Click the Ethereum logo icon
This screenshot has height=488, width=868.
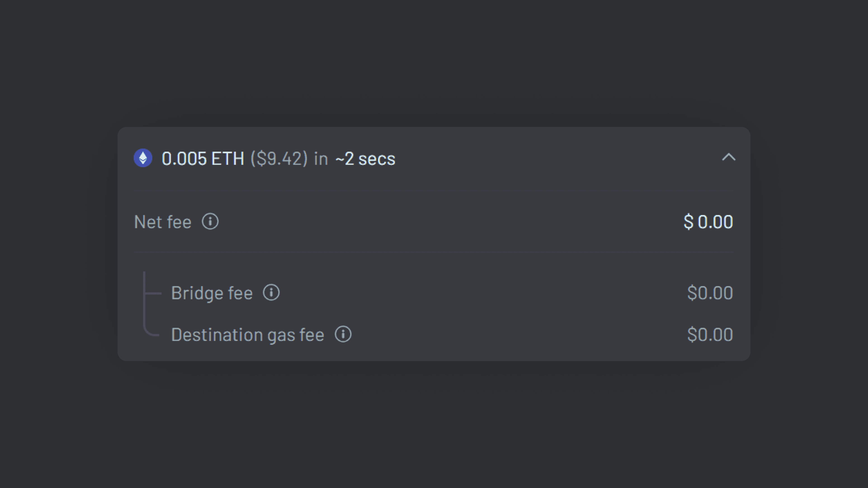coord(143,158)
